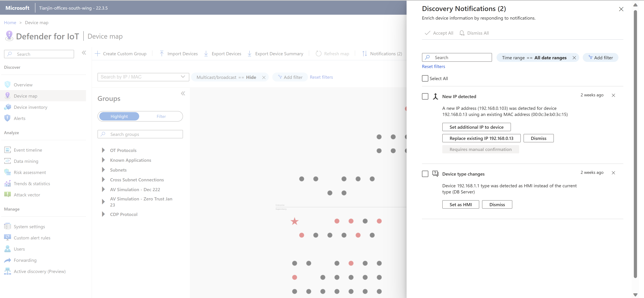Screen dimensions: 644x298
Task: Click the Import Devices up-arrow icon
Action: 162,54
